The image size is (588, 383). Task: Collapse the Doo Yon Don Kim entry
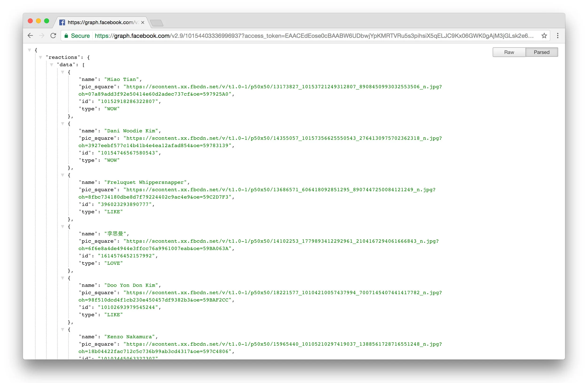click(x=63, y=278)
